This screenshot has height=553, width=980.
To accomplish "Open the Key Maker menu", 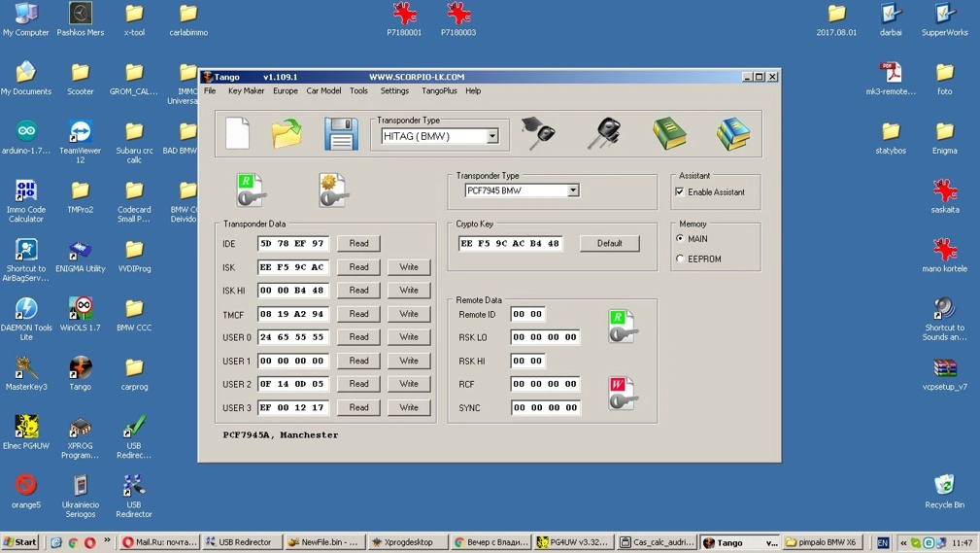I will (x=247, y=90).
